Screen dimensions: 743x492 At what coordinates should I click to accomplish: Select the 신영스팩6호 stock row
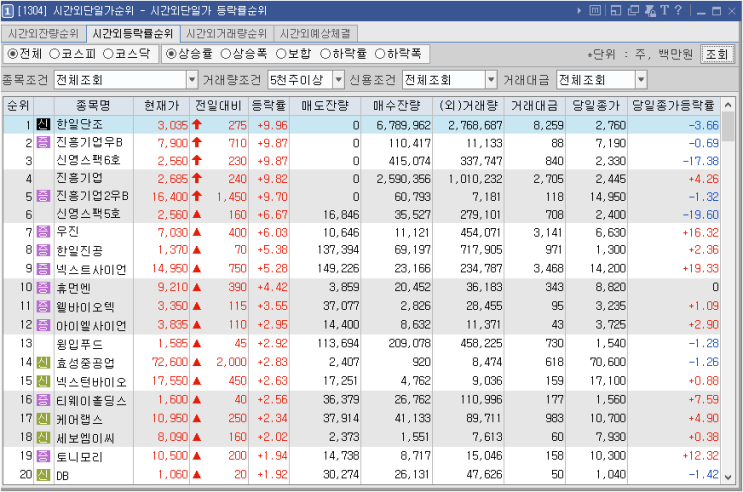(362, 161)
